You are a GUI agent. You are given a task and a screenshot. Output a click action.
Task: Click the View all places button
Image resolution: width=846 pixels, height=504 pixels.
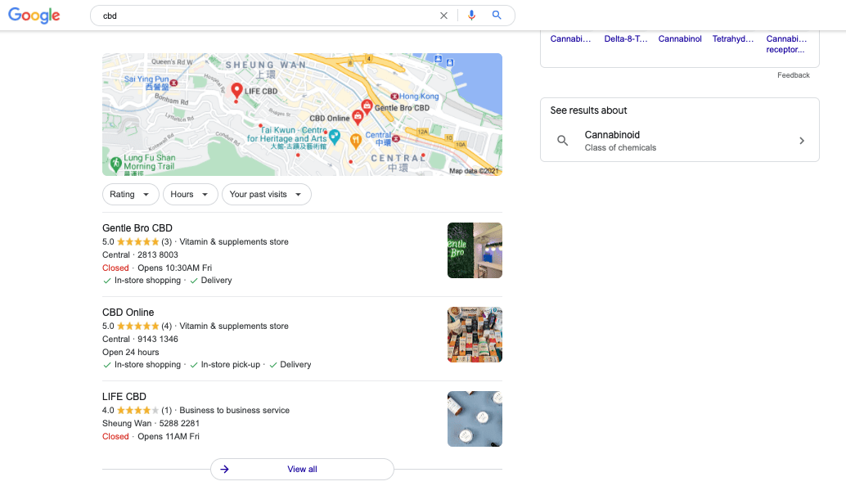pos(302,470)
